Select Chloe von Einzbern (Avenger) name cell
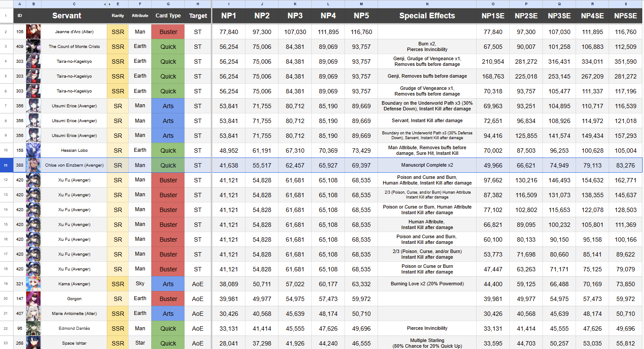The width and height of the screenshot is (644, 349). (x=74, y=165)
